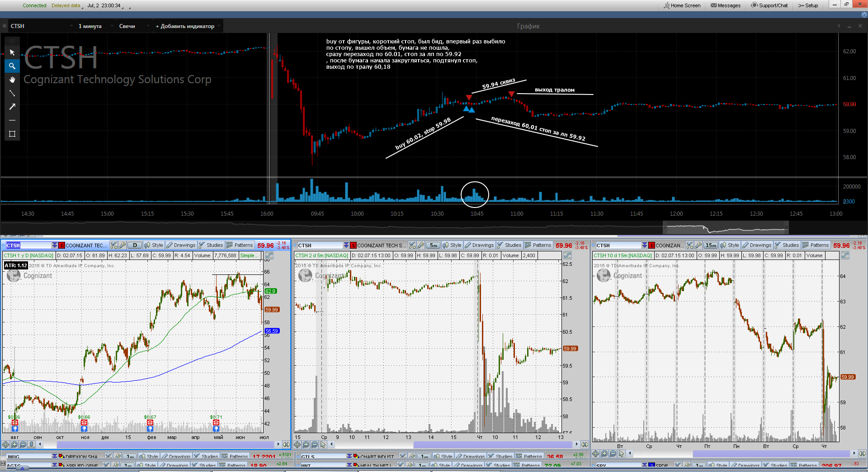Viewport: 868px width, 472px height.
Task: Open Style menu in CTSH 5m panel
Action: 452,245
